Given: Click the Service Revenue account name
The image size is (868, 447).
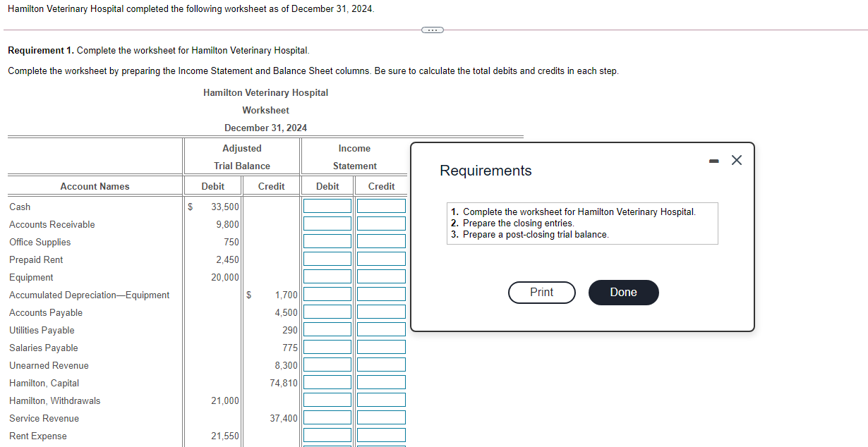Looking at the screenshot, I should pos(44,418).
